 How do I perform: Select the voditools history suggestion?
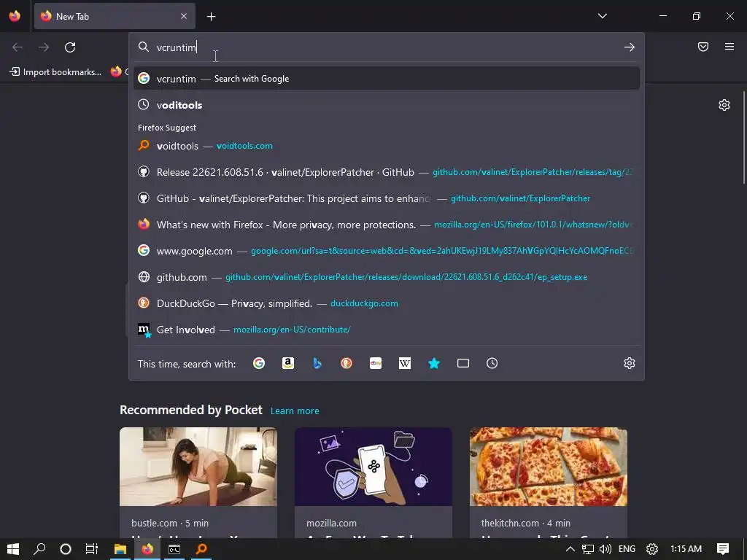387,105
